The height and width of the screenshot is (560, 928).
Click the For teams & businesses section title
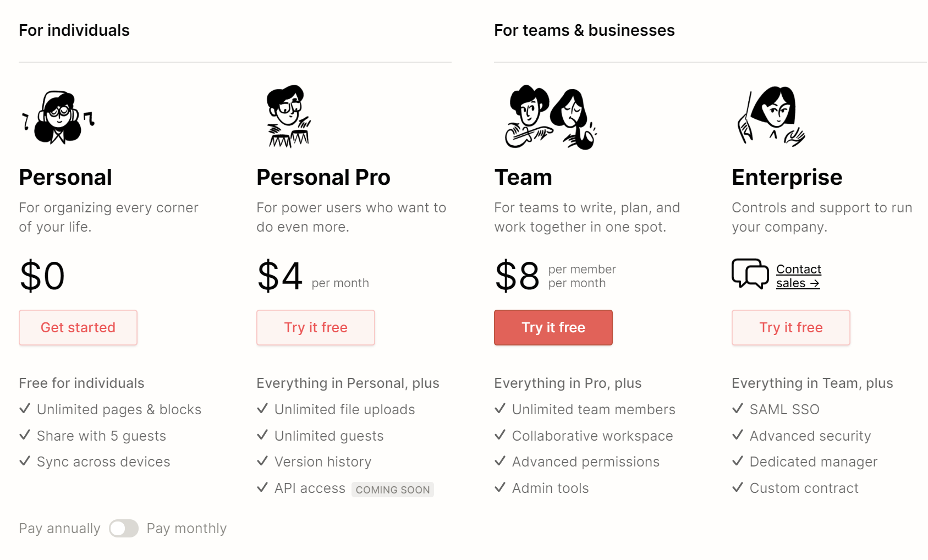coord(584,30)
